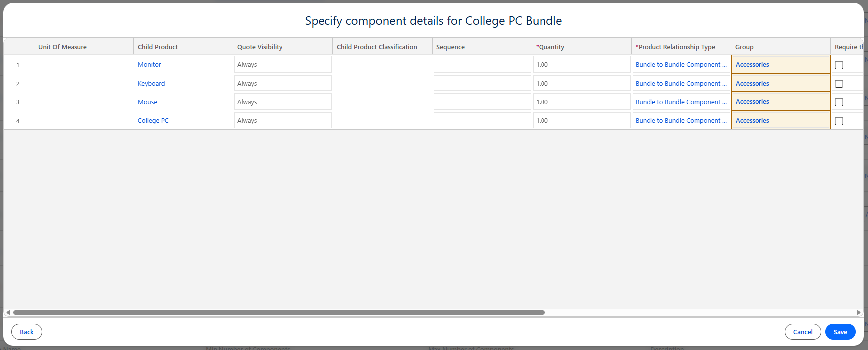
Task: Click the horizontal scrollbar thumb
Action: pos(279,312)
